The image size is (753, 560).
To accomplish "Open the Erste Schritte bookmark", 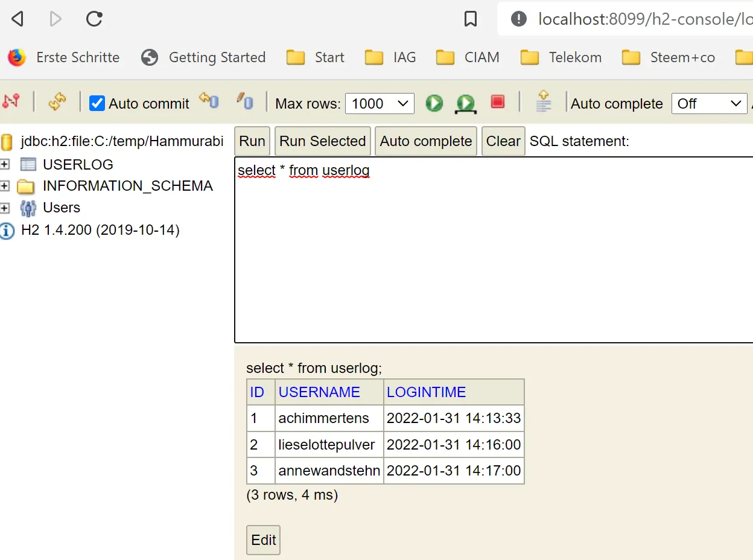I will tap(64, 57).
